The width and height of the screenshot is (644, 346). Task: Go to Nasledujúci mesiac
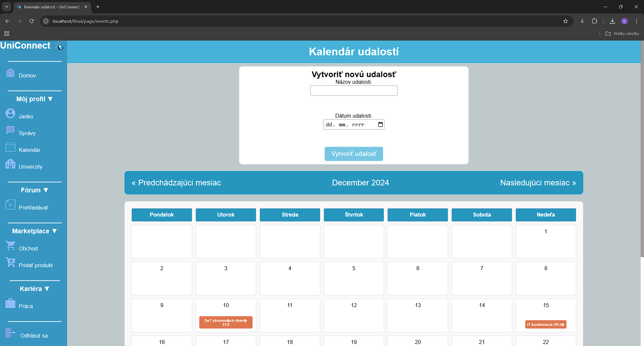538,183
